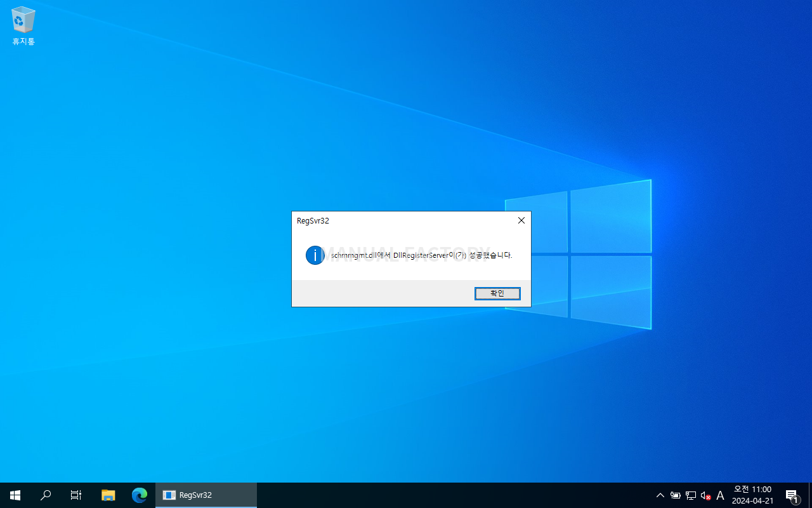
Task: Open network status tray icon
Action: (691, 495)
